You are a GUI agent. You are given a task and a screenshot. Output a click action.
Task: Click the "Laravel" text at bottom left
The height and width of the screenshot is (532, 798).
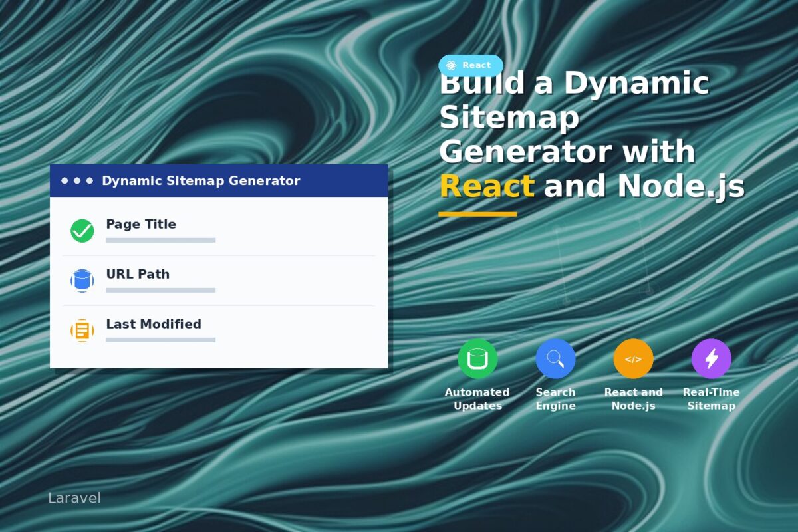(74, 498)
